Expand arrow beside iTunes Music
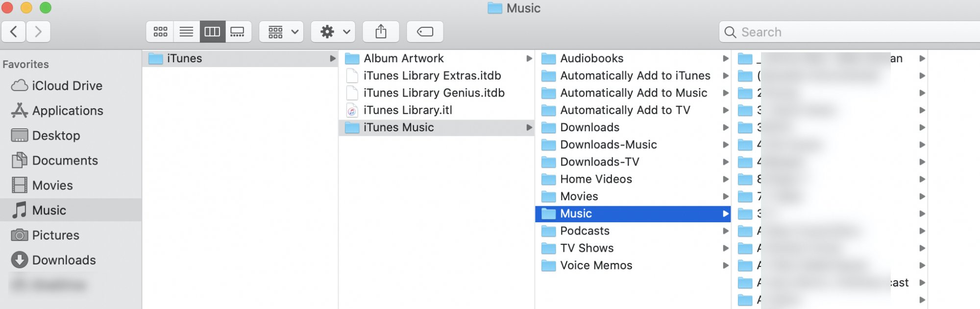 coord(529,127)
